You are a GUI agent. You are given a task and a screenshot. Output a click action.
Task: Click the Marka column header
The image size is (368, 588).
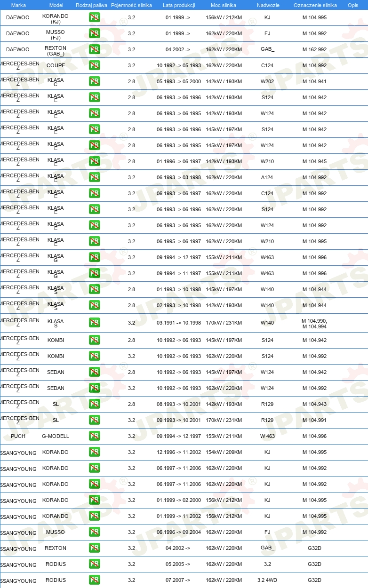[18, 5]
